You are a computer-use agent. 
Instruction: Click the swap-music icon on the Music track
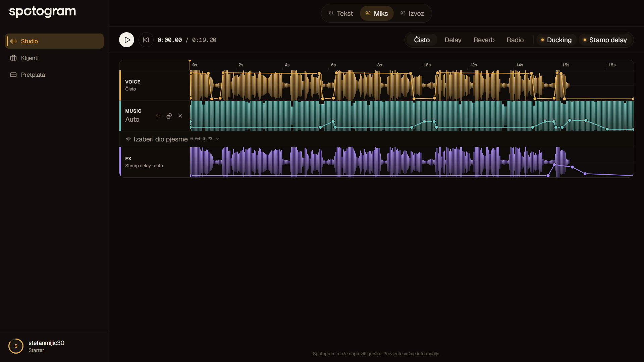[169, 116]
